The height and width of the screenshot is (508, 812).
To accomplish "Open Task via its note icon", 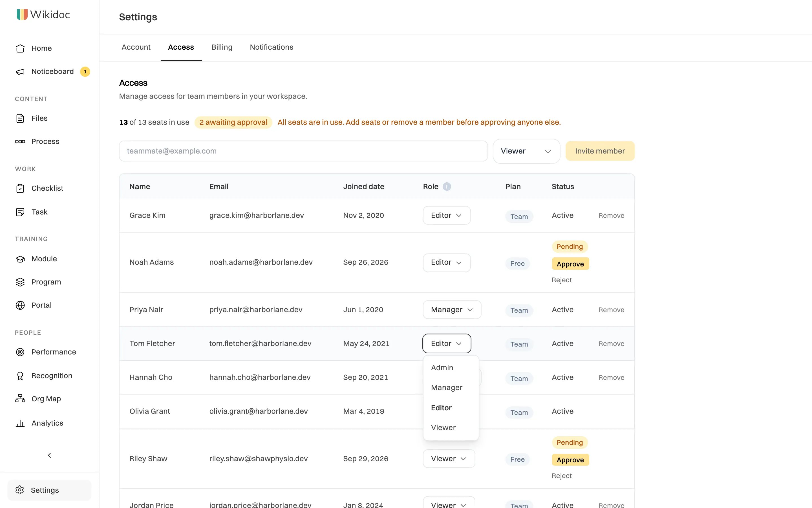I will click(x=20, y=212).
